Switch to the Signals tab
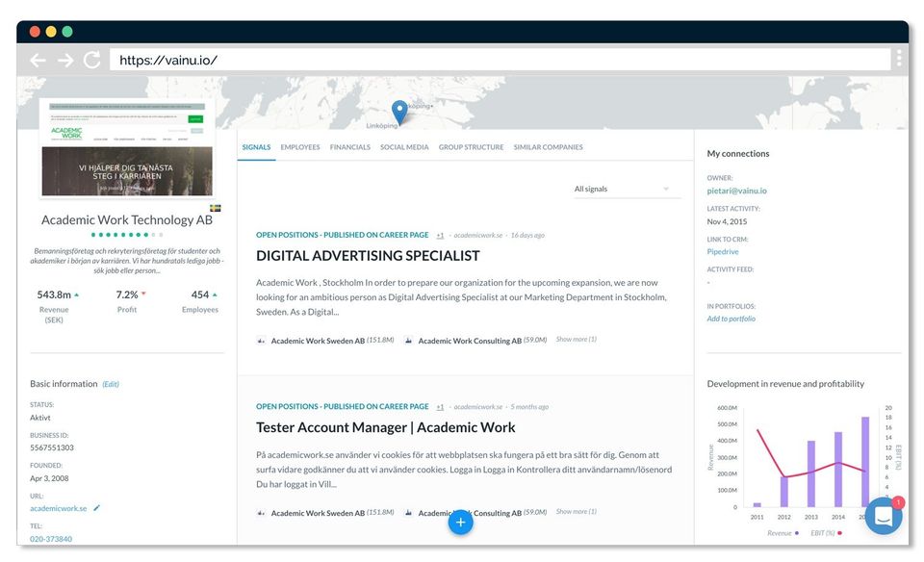Screen dimensions: 924x562 [x=256, y=147]
